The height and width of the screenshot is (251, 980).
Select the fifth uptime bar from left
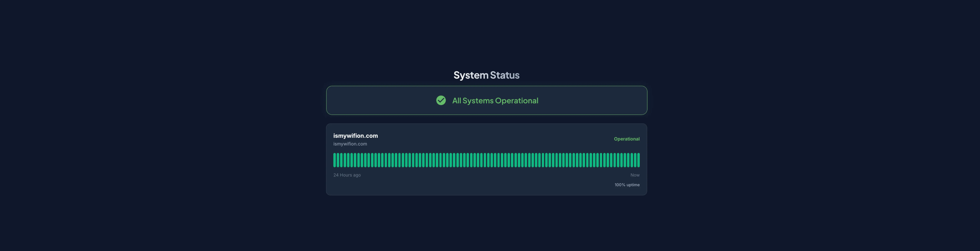(x=348, y=160)
